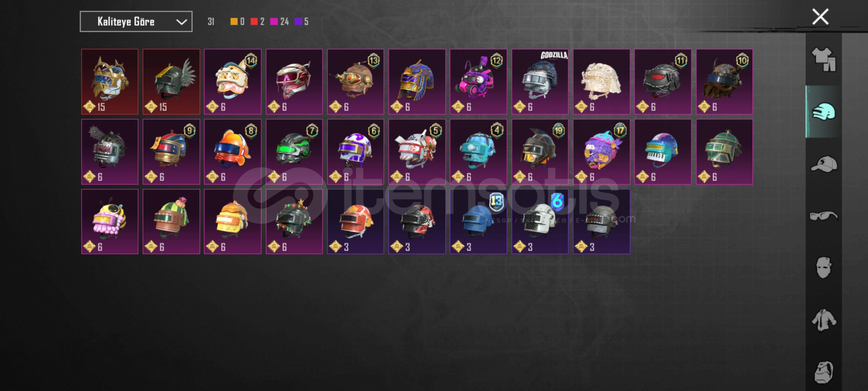Close the inventory screen with X

pos(820,17)
